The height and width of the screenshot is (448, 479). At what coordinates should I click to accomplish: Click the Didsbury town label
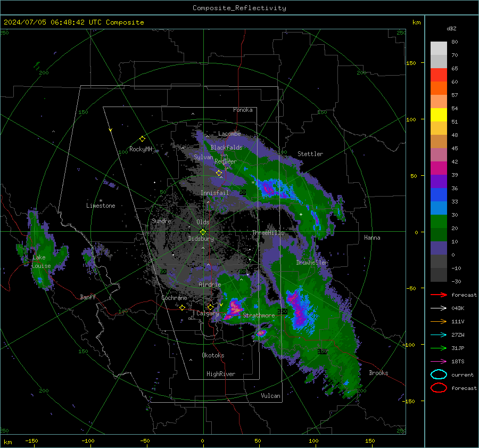tap(201, 239)
